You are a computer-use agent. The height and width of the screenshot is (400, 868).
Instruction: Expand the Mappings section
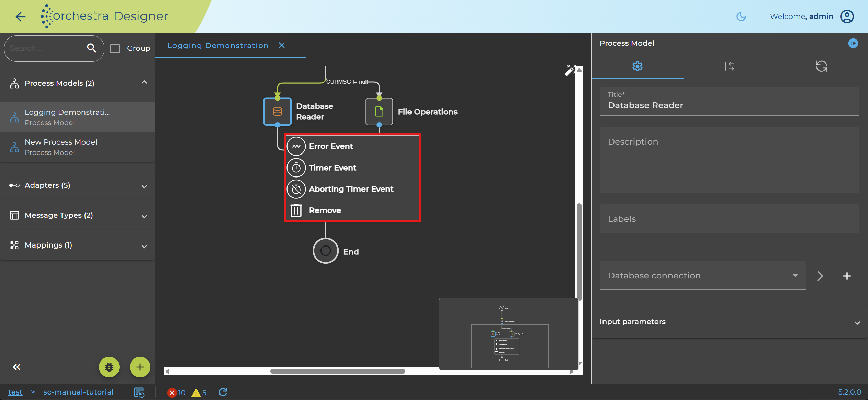pos(144,246)
